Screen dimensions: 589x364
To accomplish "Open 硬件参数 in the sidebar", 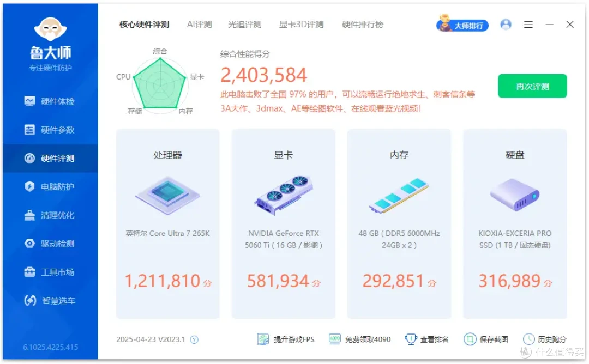I will click(x=50, y=130).
